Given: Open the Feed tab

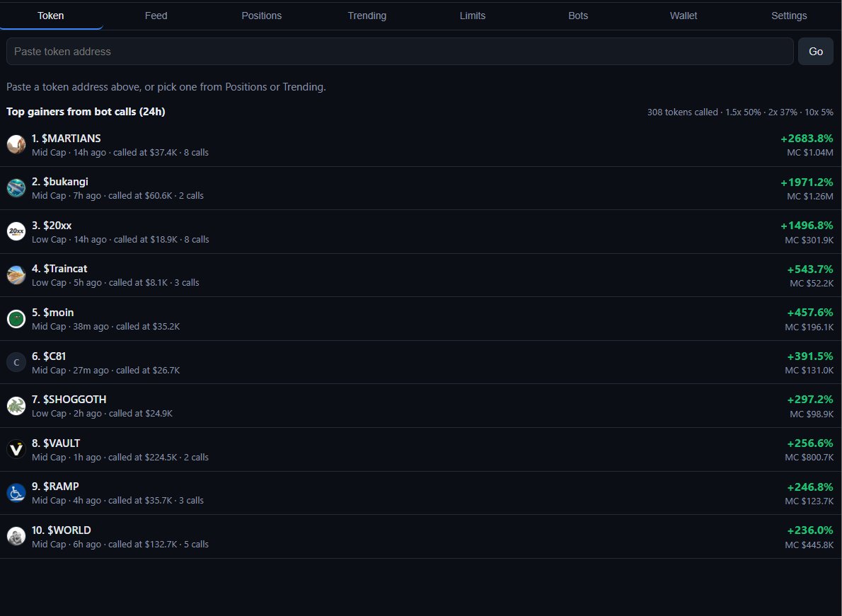Looking at the screenshot, I should point(156,16).
